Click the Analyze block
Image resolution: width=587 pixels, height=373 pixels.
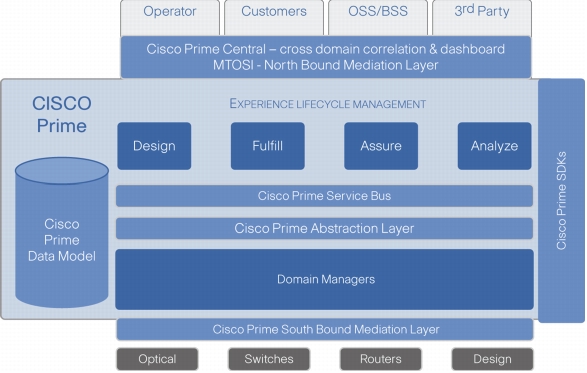coord(495,146)
